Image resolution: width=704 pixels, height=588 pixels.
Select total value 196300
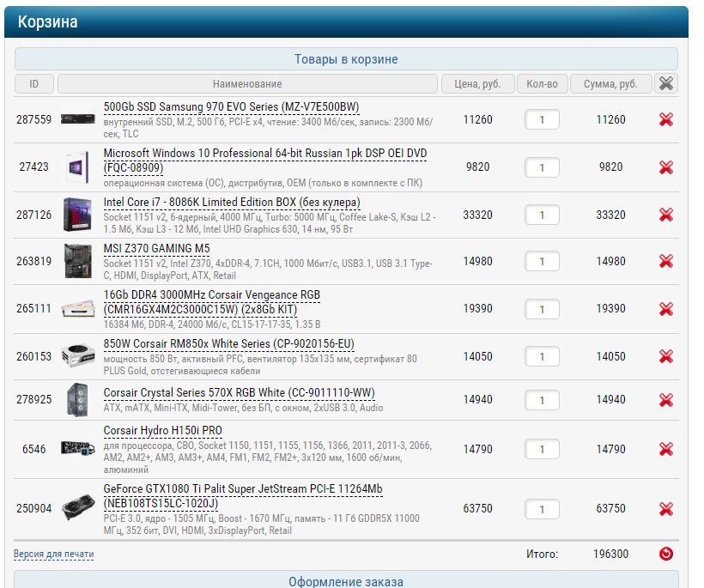pos(610,554)
